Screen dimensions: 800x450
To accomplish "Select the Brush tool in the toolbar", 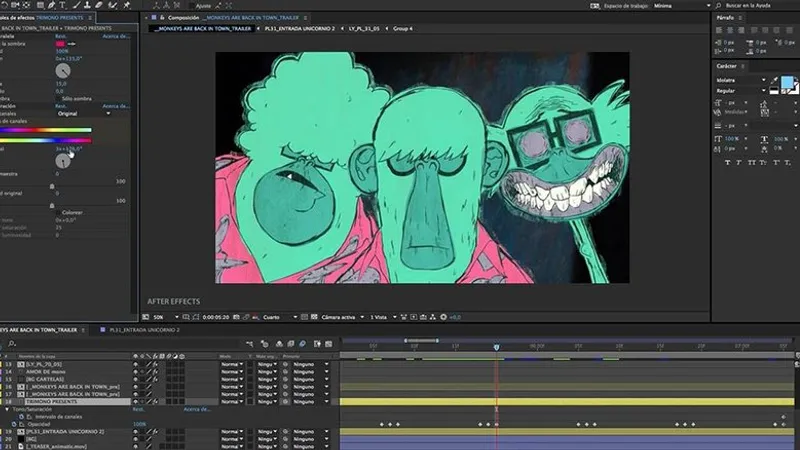I will pos(76,5).
